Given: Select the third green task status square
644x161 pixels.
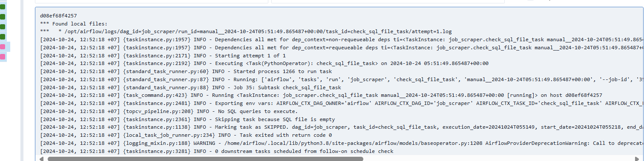Looking at the screenshot, I should [x=2, y=27].
